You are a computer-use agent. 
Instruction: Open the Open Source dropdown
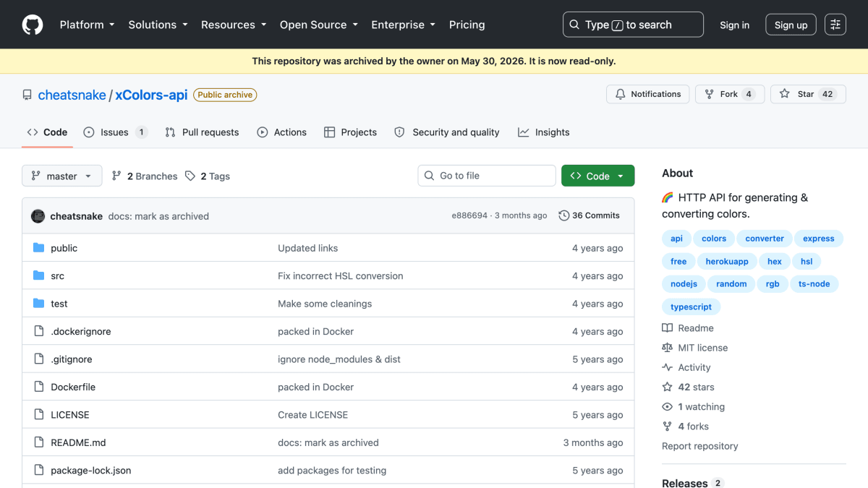319,25
